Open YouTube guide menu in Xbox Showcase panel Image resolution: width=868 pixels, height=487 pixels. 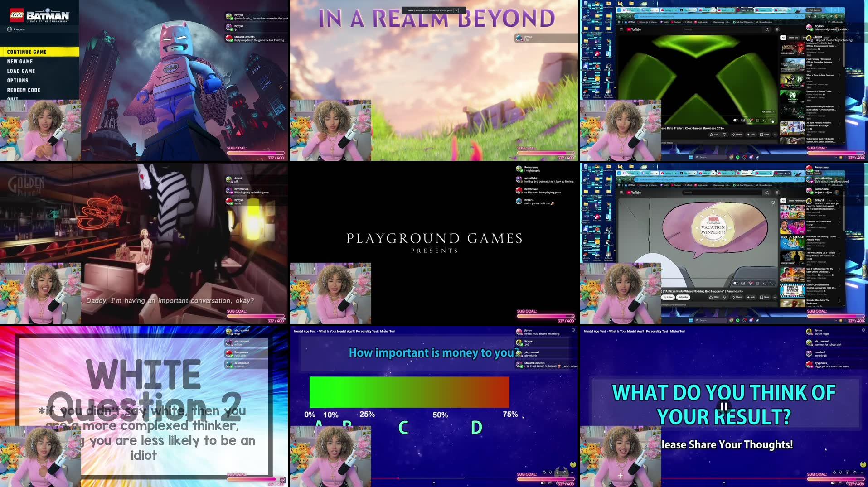621,29
